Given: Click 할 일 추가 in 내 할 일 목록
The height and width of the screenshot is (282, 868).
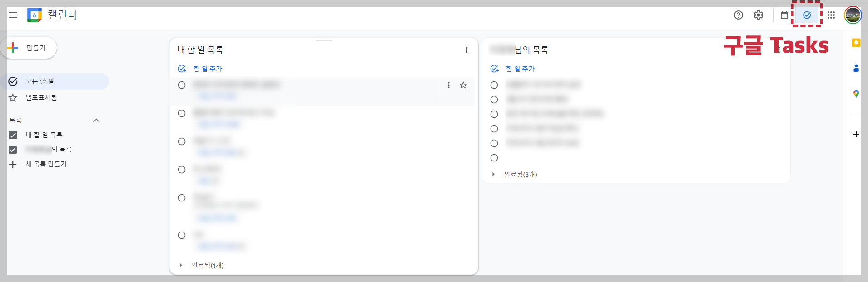Looking at the screenshot, I should point(200,69).
